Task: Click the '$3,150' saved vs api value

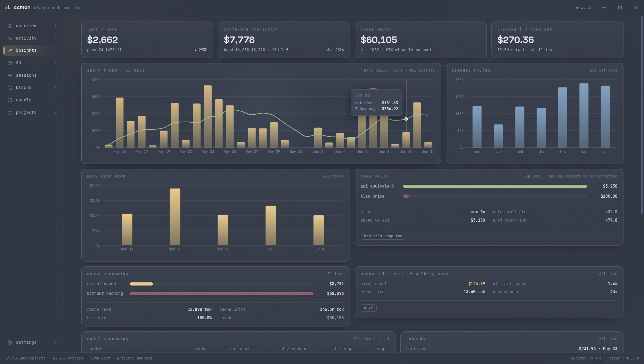Action: (478, 220)
